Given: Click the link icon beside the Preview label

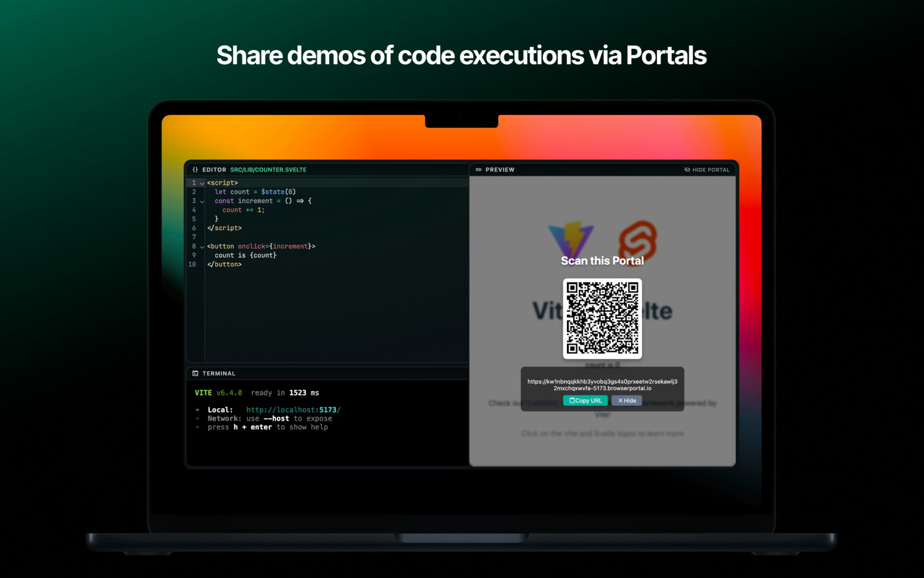Looking at the screenshot, I should tap(479, 169).
